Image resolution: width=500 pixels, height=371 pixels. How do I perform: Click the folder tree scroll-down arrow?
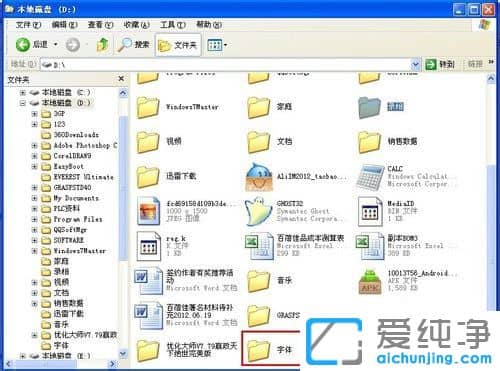point(123,353)
